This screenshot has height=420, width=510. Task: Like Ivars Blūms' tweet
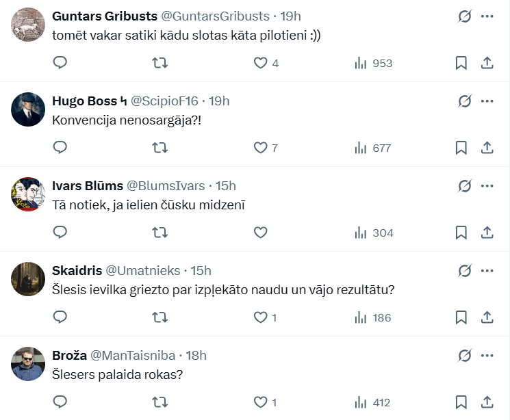pyautogui.click(x=260, y=233)
